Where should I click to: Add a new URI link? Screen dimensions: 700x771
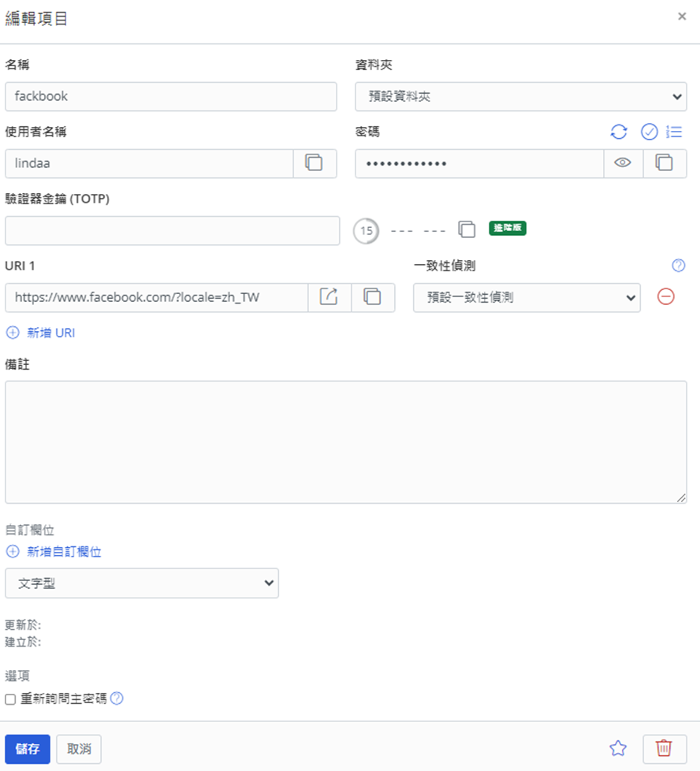pyautogui.click(x=40, y=333)
